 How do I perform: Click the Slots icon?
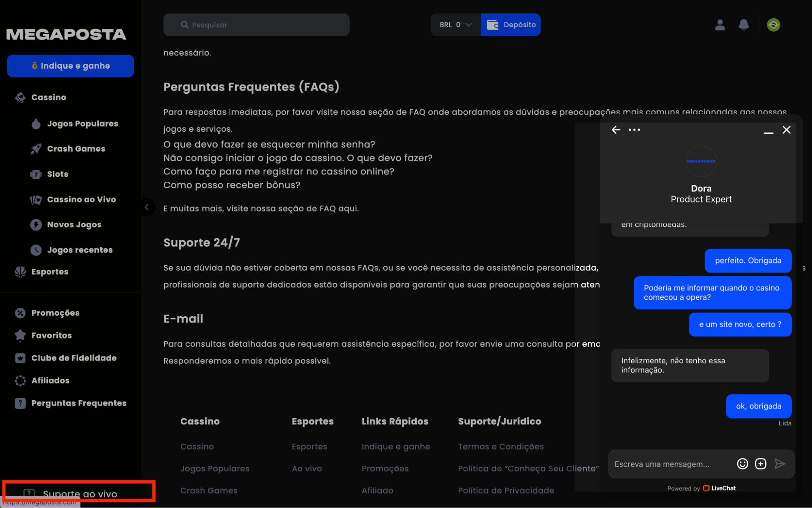tap(36, 174)
